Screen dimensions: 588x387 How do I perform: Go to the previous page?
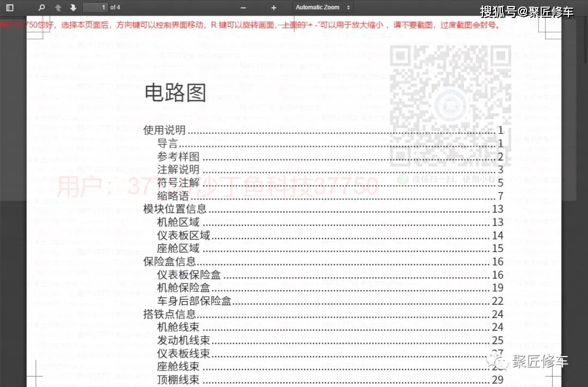pos(58,8)
